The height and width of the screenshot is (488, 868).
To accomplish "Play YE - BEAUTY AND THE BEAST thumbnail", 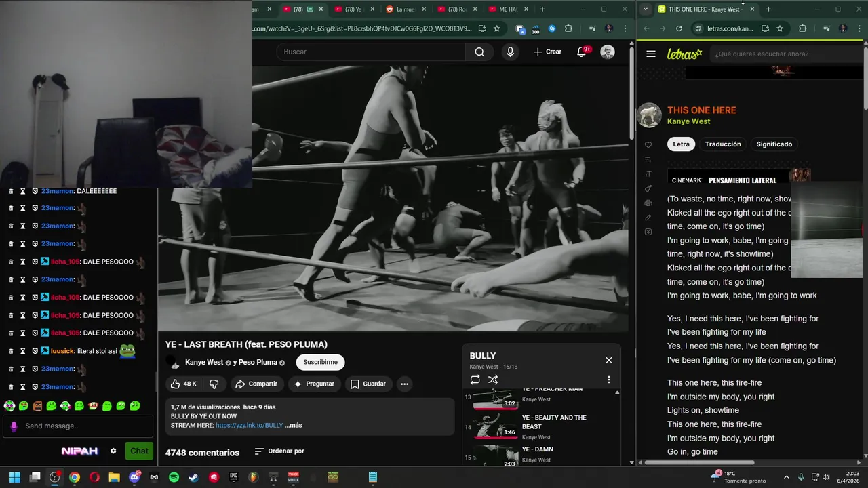I will click(496, 426).
